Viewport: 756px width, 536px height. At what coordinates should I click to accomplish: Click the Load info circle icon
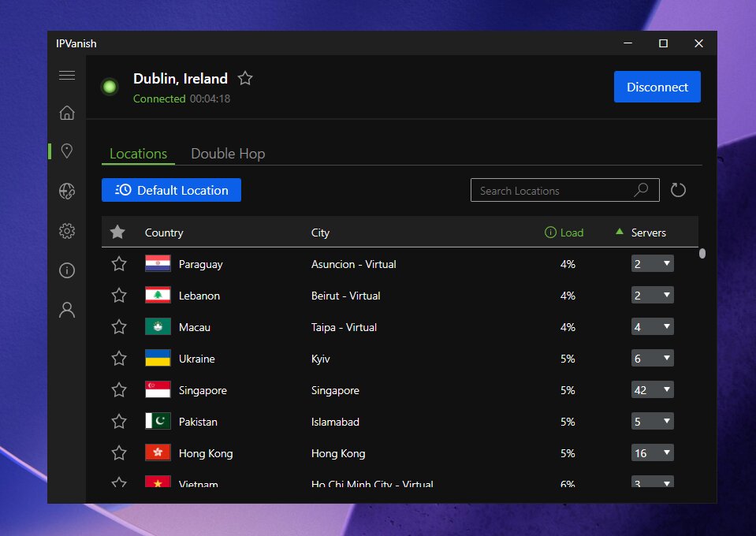coord(550,233)
